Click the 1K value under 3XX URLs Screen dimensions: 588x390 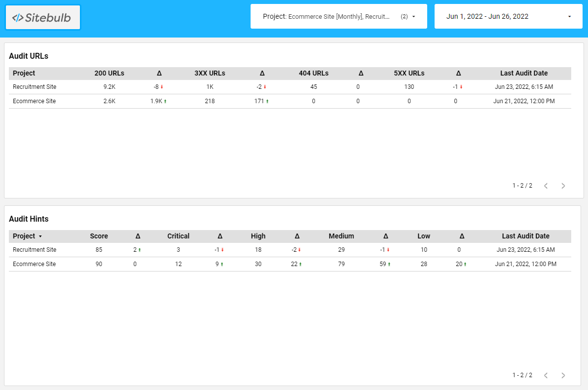pos(210,87)
